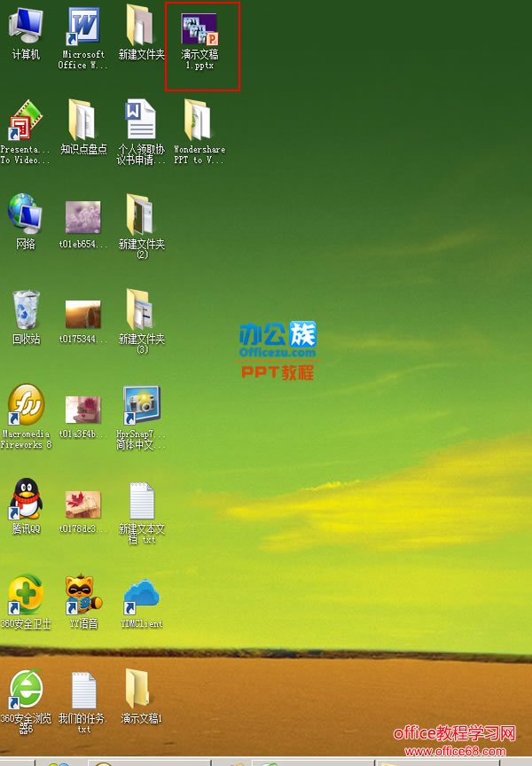
Task: Select the 个人领取协议书申请 Word document
Action: click(141, 121)
